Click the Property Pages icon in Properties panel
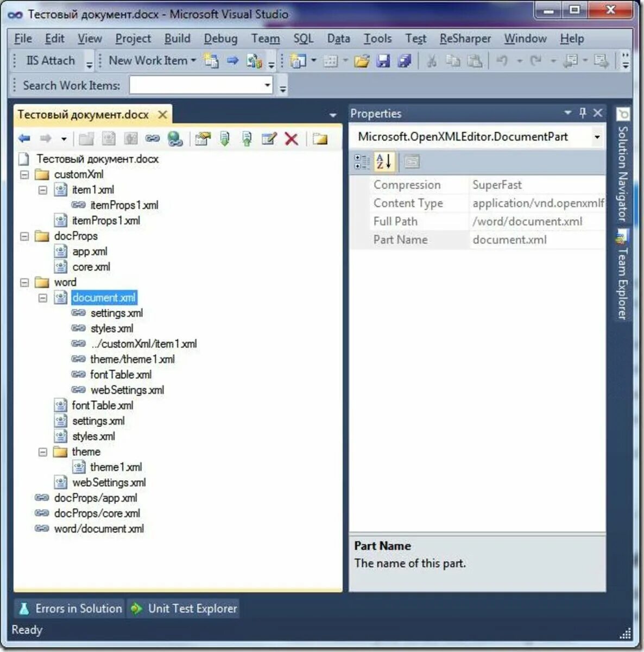The width and height of the screenshot is (644, 652). point(412,161)
